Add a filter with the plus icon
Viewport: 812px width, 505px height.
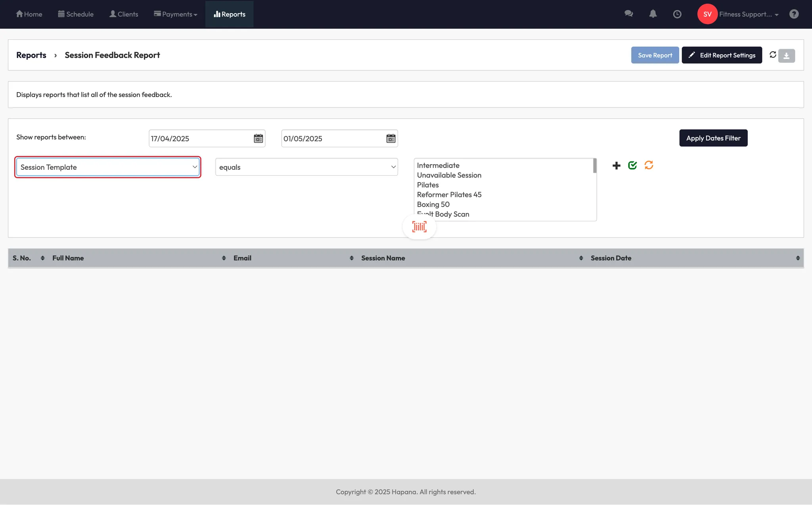[616, 165]
